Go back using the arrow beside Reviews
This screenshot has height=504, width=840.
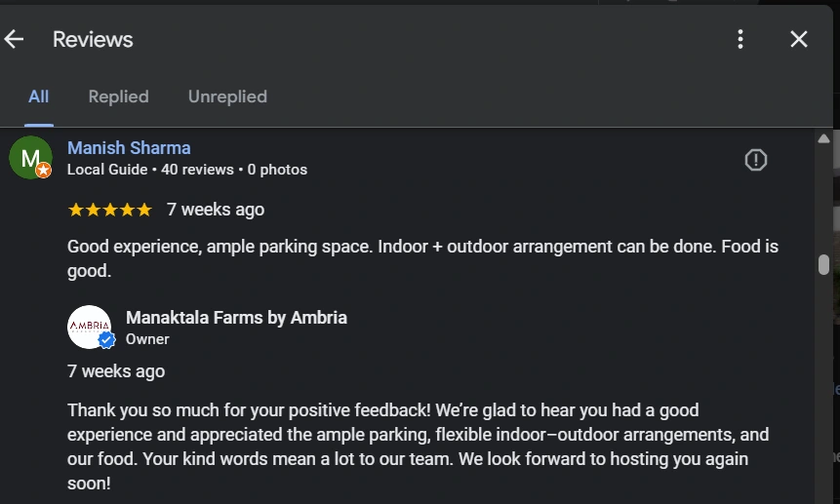(15, 39)
